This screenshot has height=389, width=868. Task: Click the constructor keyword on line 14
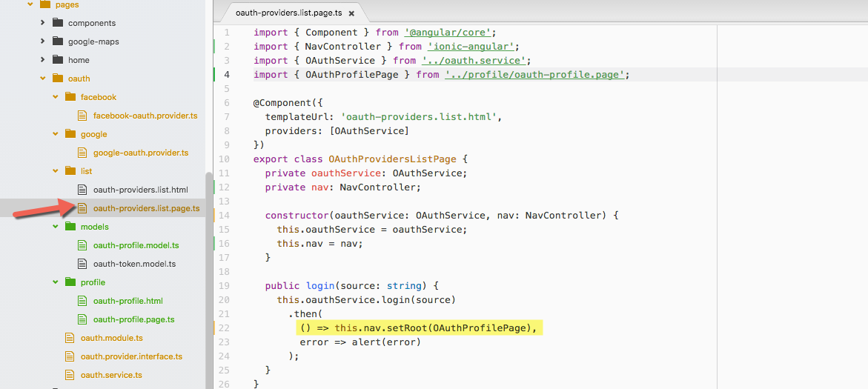click(296, 216)
